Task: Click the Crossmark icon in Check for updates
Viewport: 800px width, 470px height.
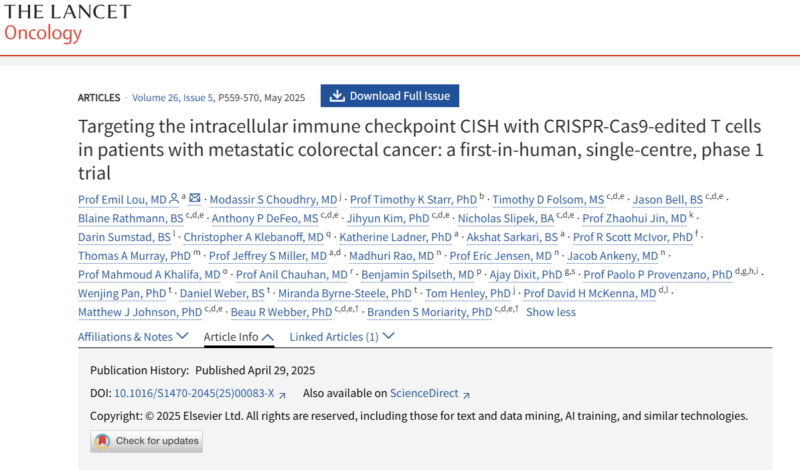Action: click(103, 441)
